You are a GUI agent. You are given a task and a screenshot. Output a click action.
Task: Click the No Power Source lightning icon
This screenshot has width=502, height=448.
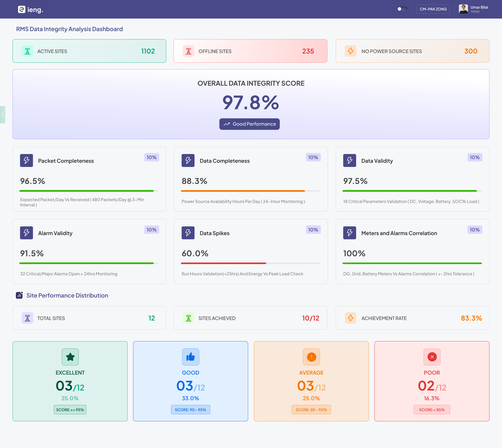[350, 51]
